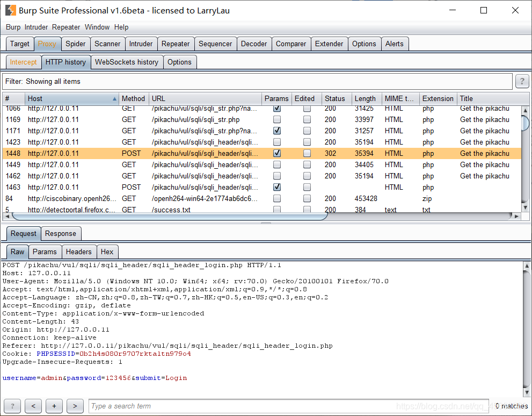Click table vertical scrollbar down arrow
This screenshot has height=416, width=532.
pos(525,207)
